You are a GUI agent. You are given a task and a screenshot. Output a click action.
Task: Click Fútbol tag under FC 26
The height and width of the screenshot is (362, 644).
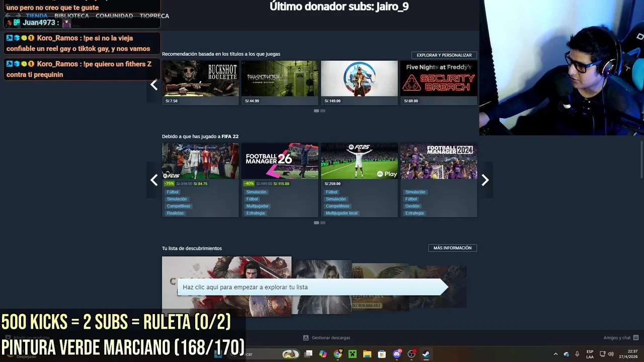pyautogui.click(x=173, y=192)
